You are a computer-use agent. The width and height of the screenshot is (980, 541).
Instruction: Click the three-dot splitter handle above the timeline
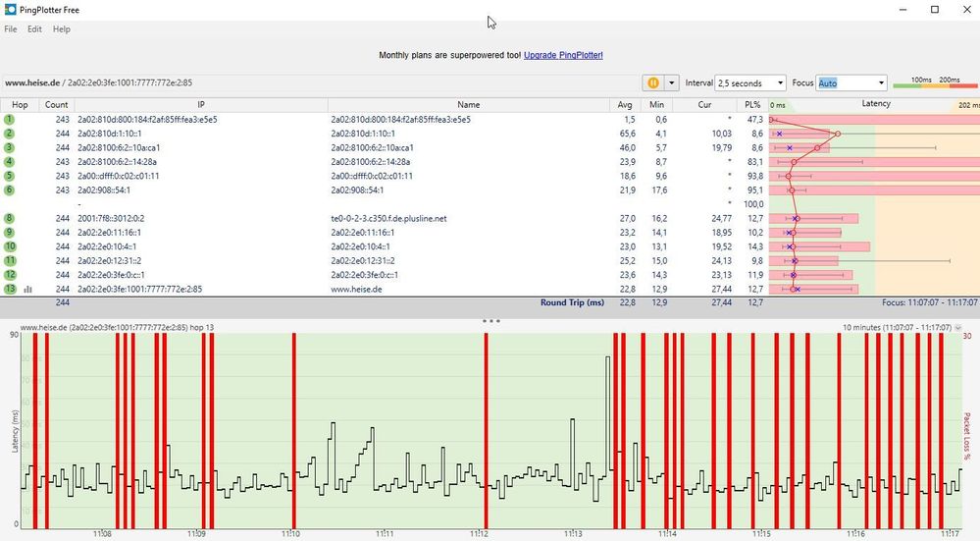click(x=490, y=321)
